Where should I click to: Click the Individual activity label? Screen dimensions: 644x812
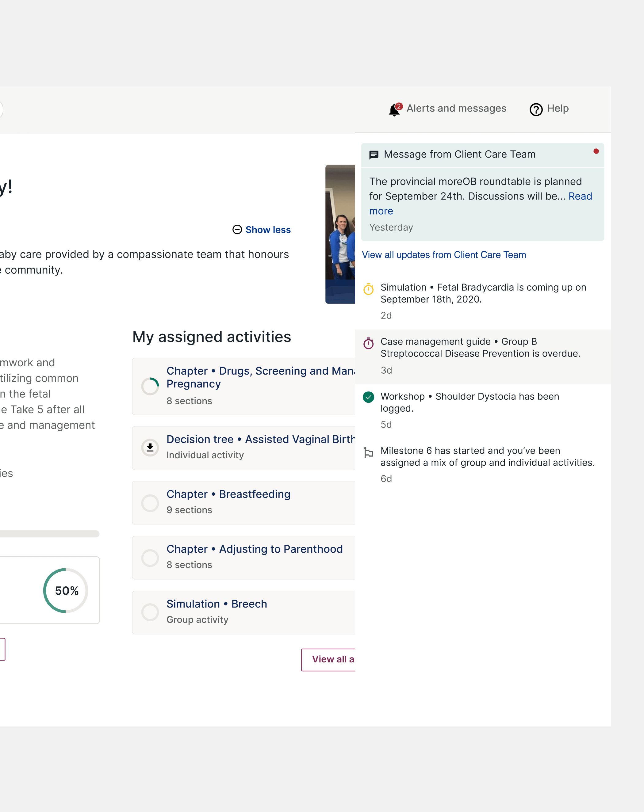pyautogui.click(x=205, y=455)
